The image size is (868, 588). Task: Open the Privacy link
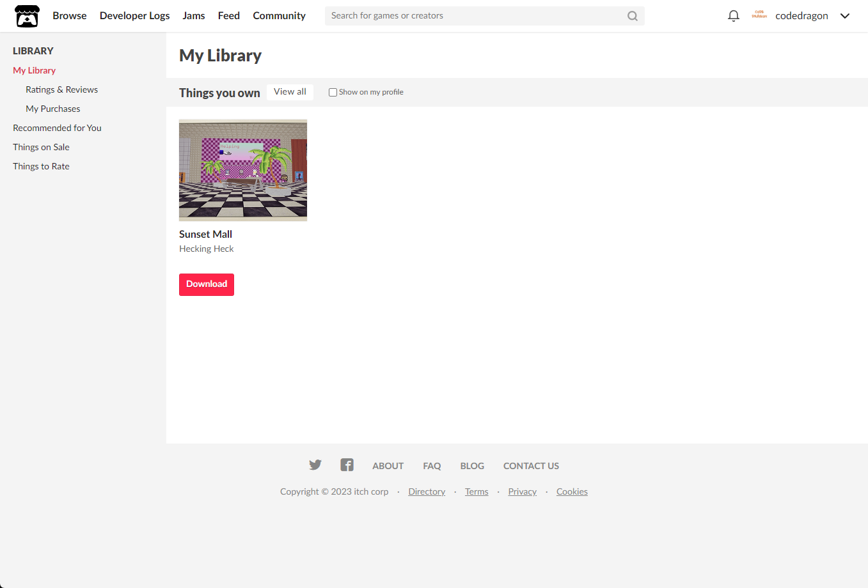click(x=522, y=491)
